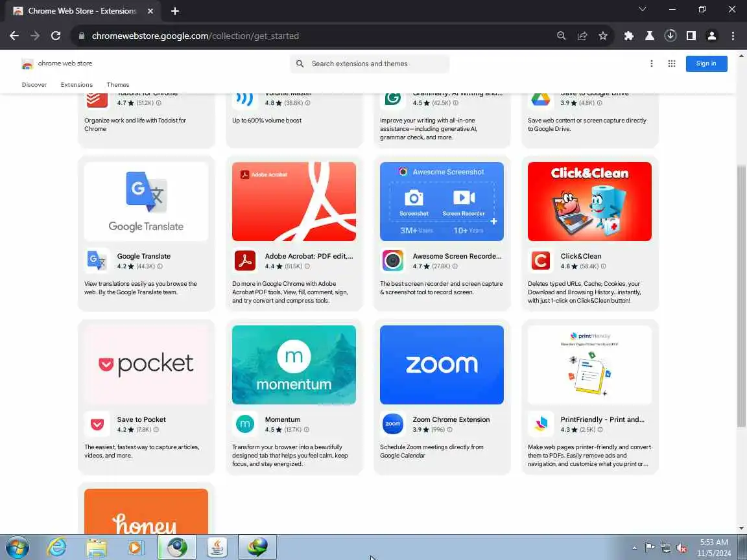Click the address bar URL
The image size is (747, 560).
click(x=195, y=36)
